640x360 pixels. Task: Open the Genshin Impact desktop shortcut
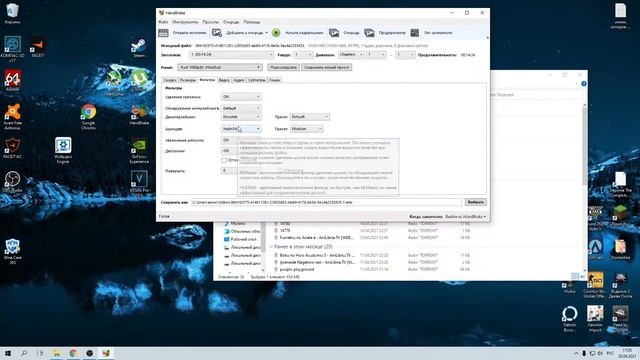click(595, 318)
